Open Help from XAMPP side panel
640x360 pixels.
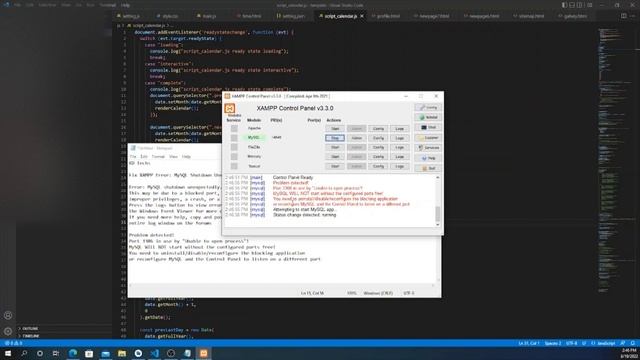point(428,158)
